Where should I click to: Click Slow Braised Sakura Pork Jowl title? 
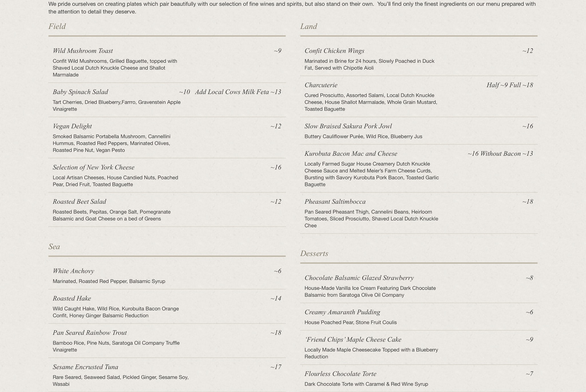point(348,126)
